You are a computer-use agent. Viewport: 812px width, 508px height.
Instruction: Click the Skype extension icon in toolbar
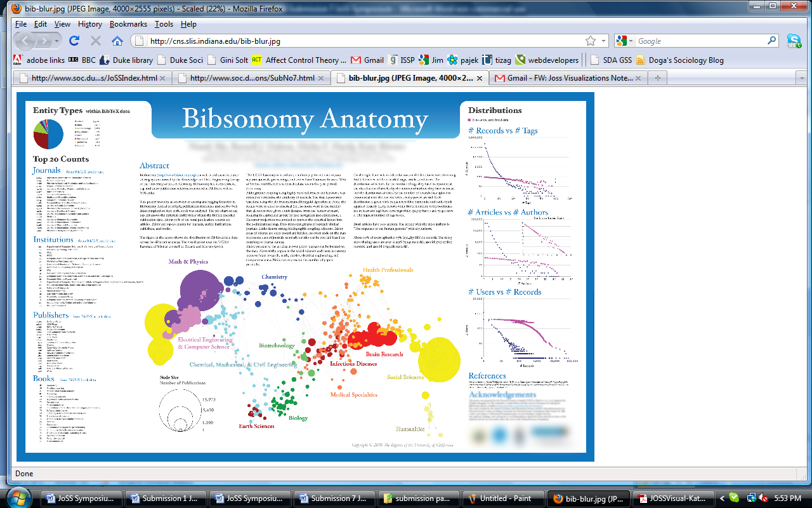tap(794, 41)
